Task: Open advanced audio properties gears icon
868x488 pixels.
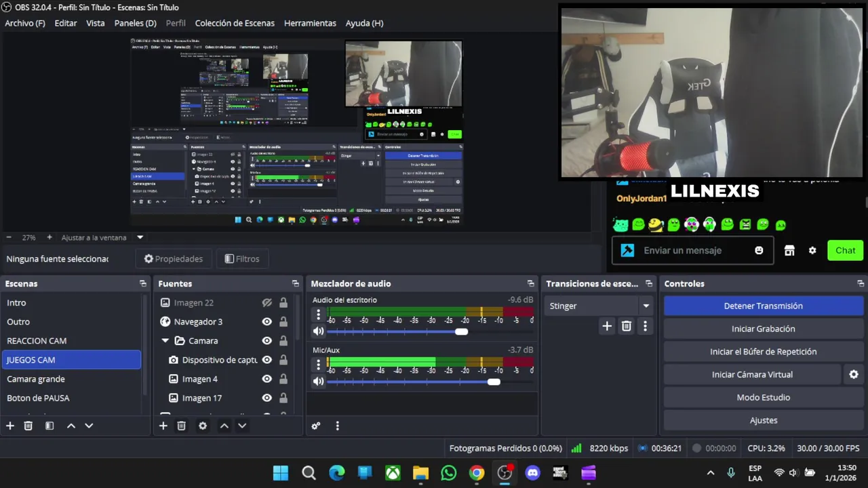Action: [x=316, y=426]
